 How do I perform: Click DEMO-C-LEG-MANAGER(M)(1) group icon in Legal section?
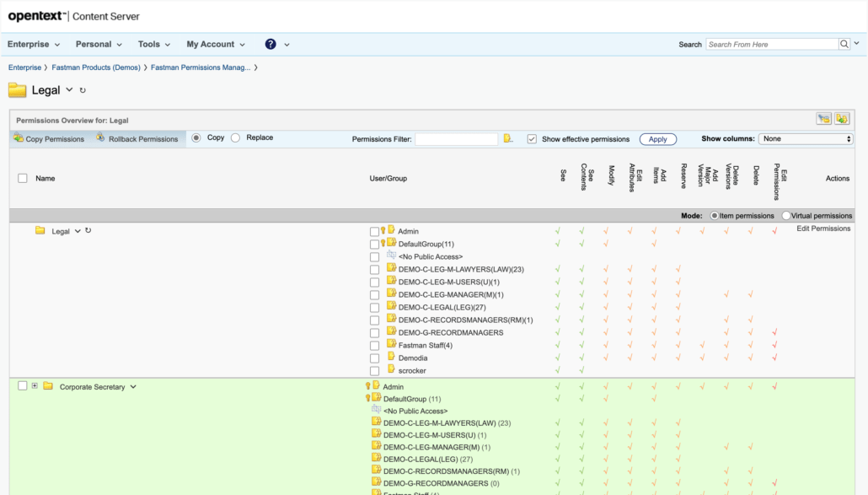tap(391, 293)
